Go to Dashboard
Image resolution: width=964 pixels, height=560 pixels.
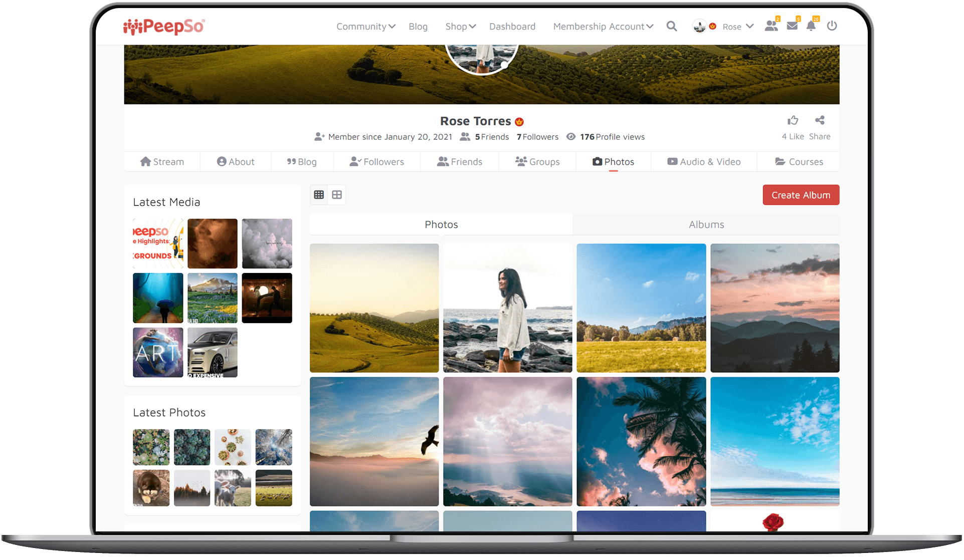(x=512, y=27)
